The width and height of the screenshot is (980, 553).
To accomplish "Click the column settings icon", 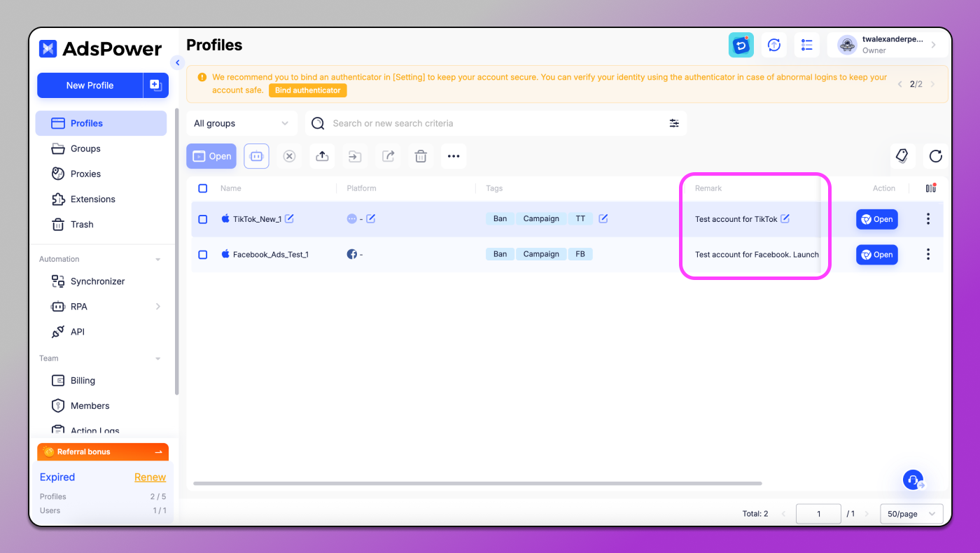I will point(930,188).
